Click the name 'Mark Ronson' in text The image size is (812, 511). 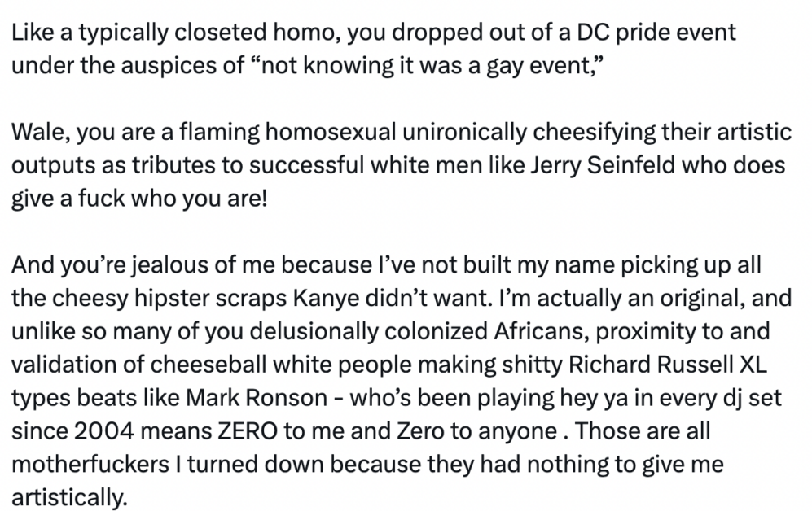(x=257, y=398)
